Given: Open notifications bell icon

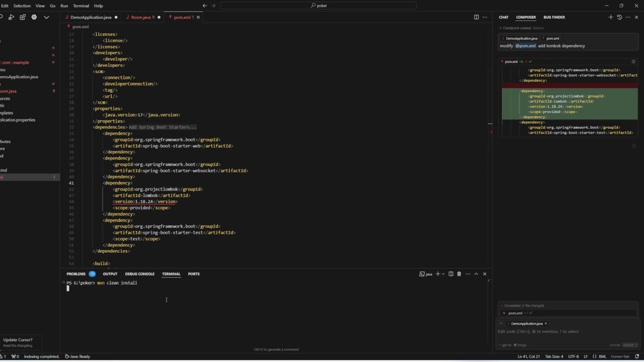Looking at the screenshot, I should [637, 356].
